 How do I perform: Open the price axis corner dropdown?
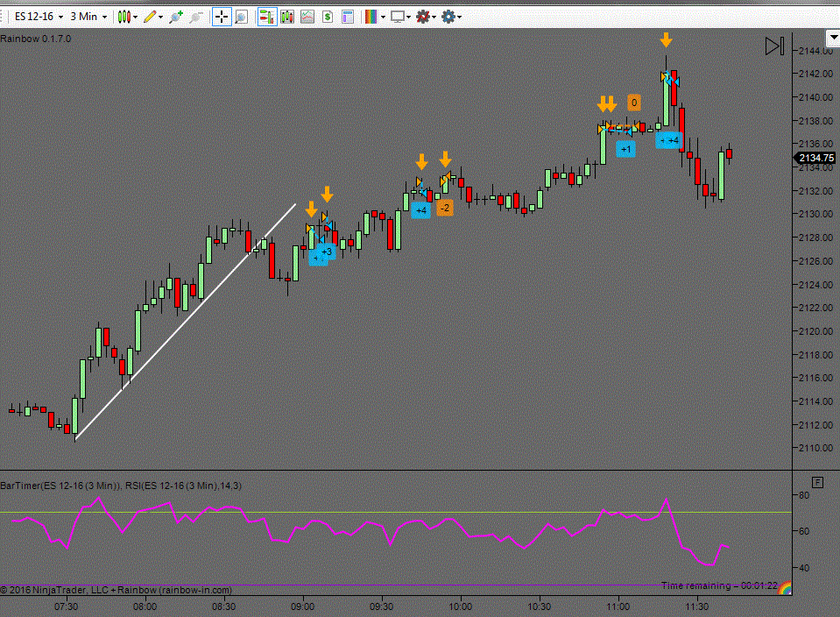833,38
